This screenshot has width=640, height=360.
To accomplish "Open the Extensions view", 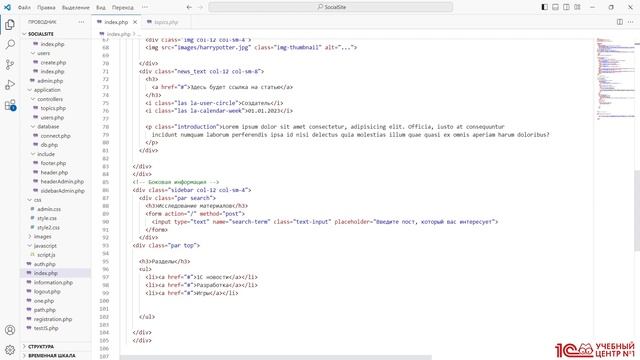I will (x=10, y=105).
